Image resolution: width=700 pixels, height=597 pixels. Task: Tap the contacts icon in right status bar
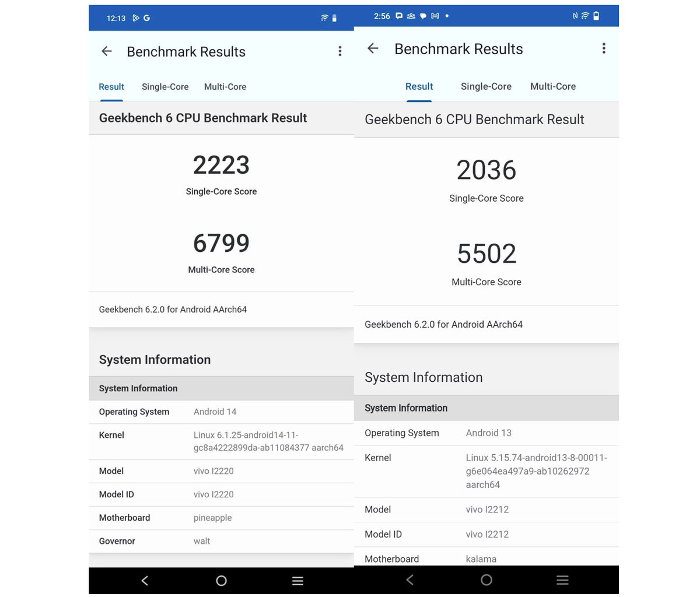411,16
